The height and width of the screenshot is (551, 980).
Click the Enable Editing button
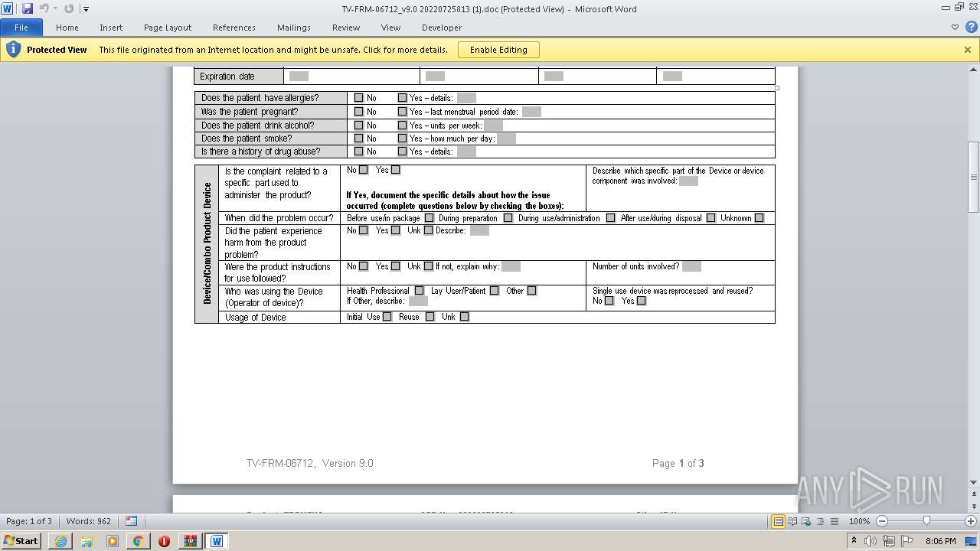tap(498, 50)
